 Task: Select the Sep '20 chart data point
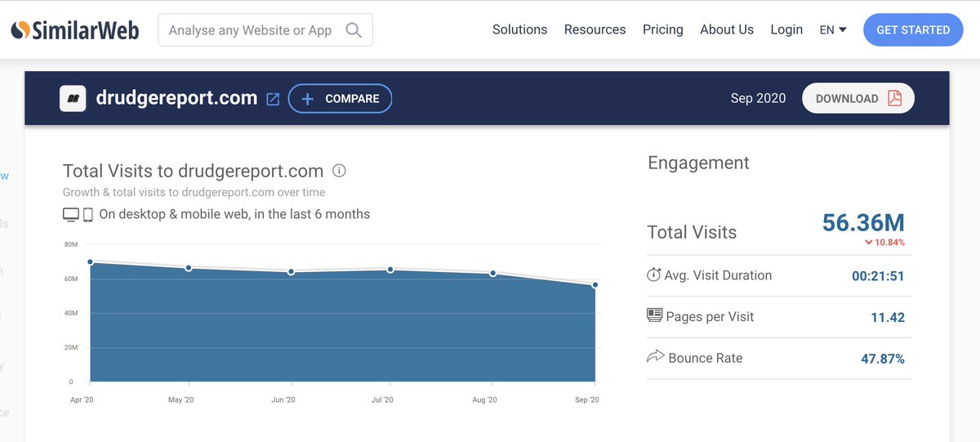[x=595, y=285]
